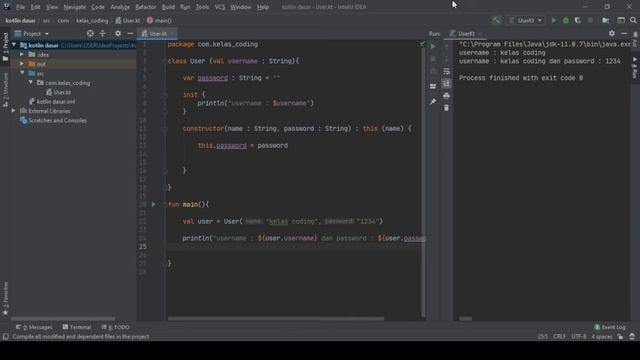
Task: Open the Navigate menu
Action: coord(75,7)
